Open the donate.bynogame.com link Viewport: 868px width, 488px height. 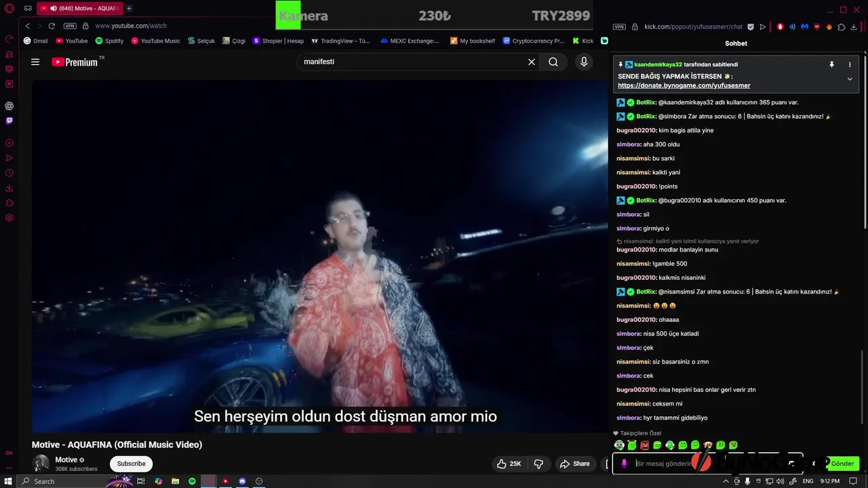(x=684, y=86)
